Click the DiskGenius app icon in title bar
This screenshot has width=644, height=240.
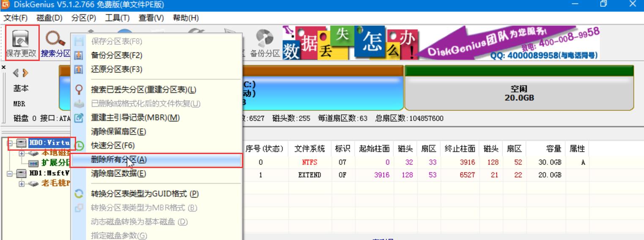5,5
